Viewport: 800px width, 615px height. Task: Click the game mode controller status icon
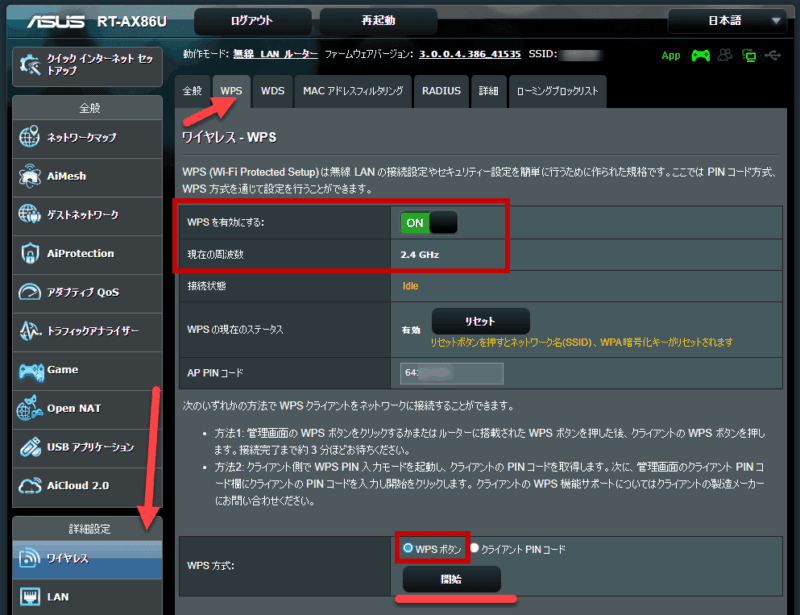701,55
